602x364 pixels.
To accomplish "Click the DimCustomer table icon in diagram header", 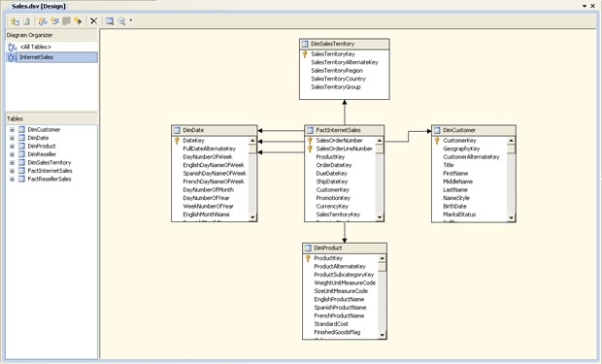I will click(437, 130).
